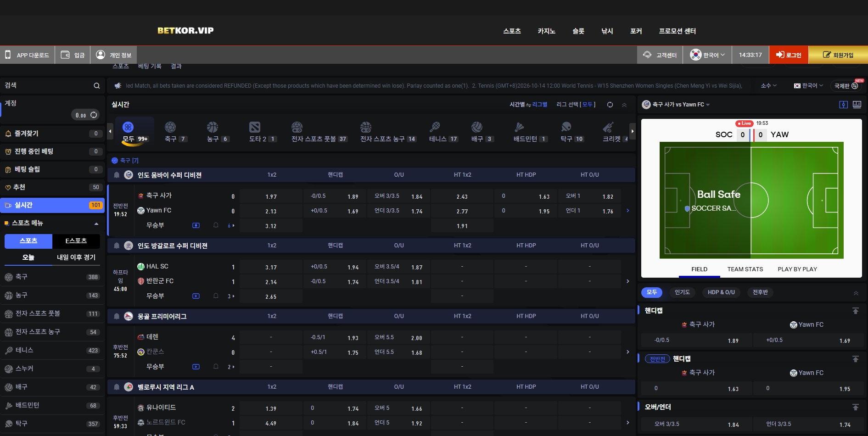Refresh the account balance
Viewport: 868px width, 436px height.
click(x=94, y=115)
